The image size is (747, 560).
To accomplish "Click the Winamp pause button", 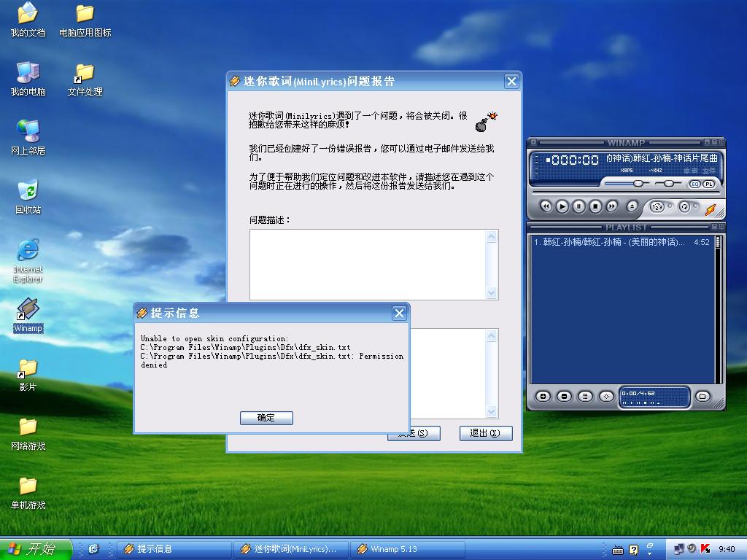I will [x=578, y=206].
